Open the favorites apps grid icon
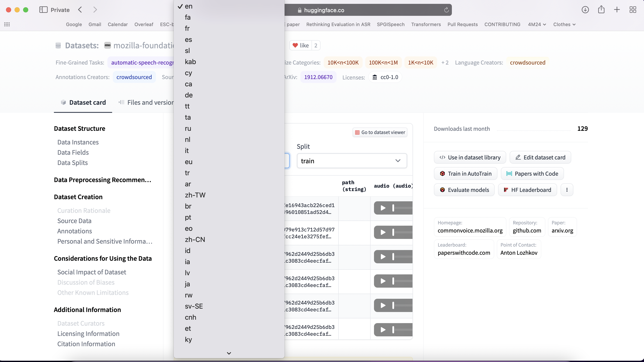This screenshot has height=362, width=644. click(x=7, y=24)
